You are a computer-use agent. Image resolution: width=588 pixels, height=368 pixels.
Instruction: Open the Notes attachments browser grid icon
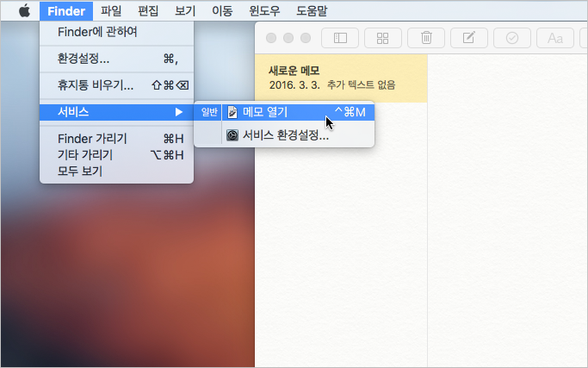click(383, 38)
